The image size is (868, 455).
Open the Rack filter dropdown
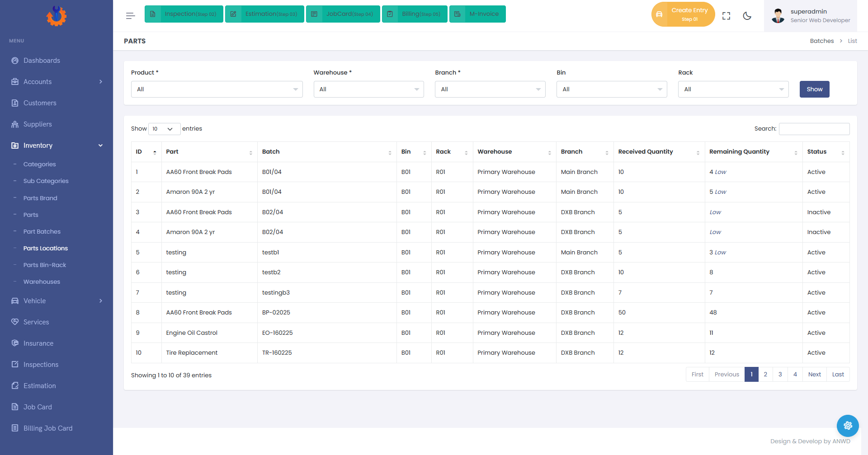click(x=733, y=89)
